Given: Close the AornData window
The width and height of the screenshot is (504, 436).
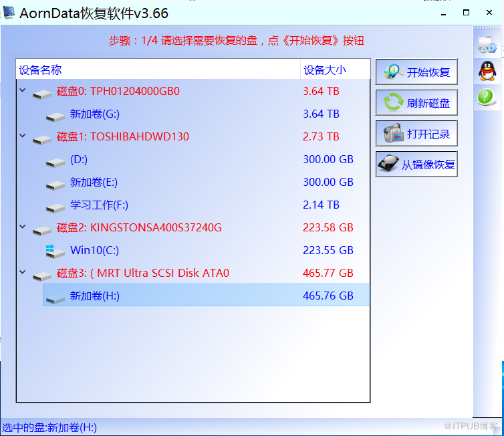Looking at the screenshot, I should coord(489,13).
